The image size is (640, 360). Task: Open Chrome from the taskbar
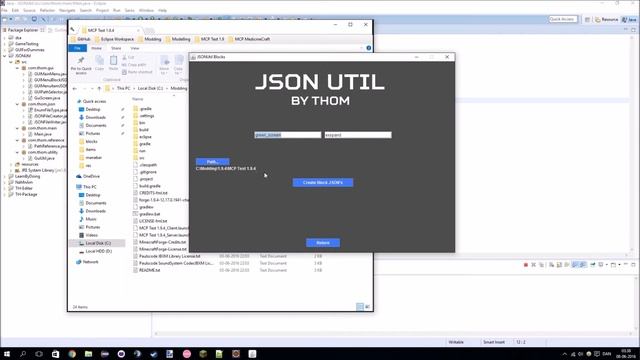coord(72,354)
